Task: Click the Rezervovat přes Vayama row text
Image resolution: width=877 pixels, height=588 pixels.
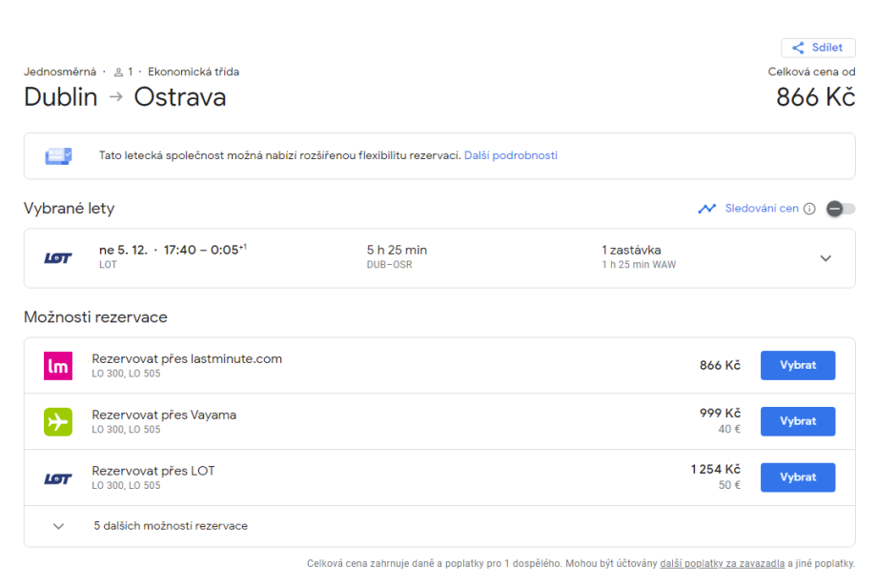Action: point(164,415)
